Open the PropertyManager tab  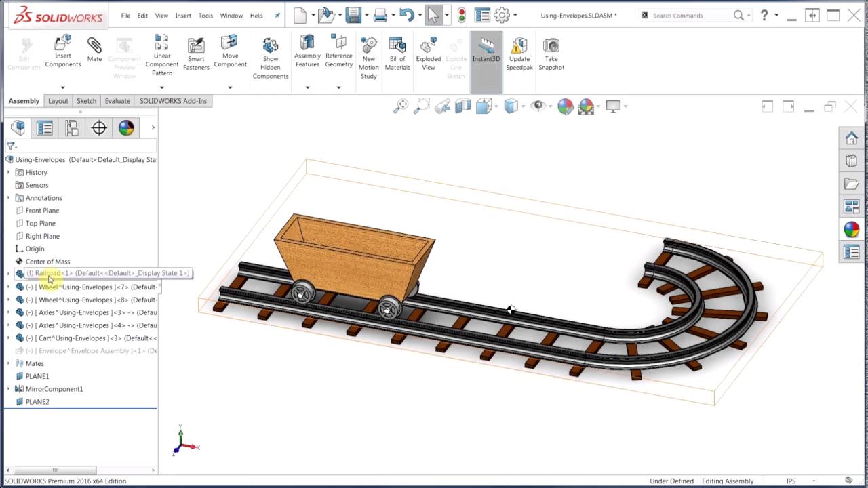click(x=45, y=127)
